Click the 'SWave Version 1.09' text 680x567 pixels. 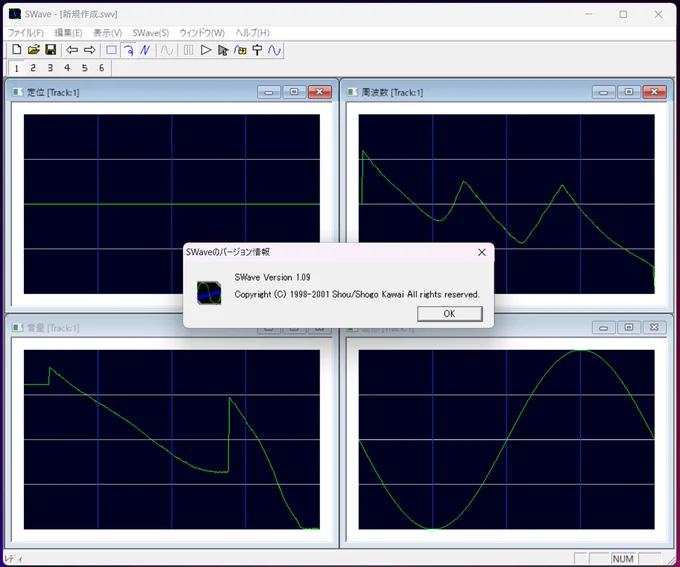272,277
